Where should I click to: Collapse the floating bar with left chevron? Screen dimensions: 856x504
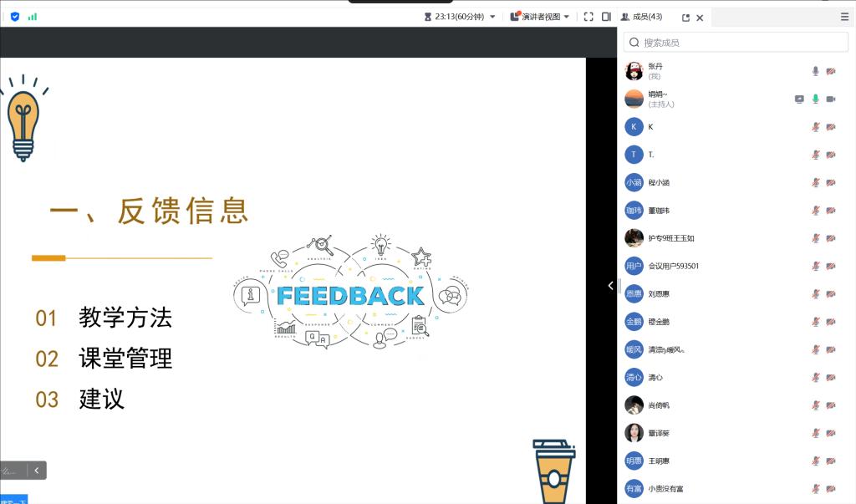[36, 471]
